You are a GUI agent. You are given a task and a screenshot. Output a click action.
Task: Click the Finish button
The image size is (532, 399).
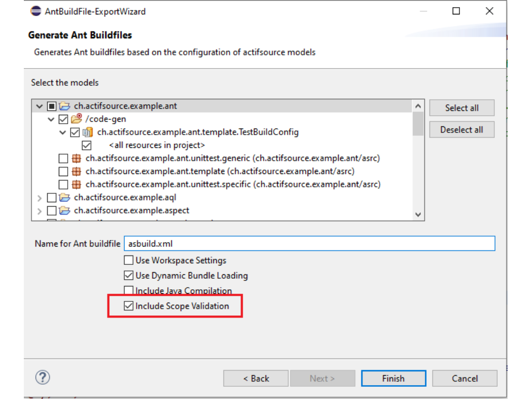(x=393, y=378)
